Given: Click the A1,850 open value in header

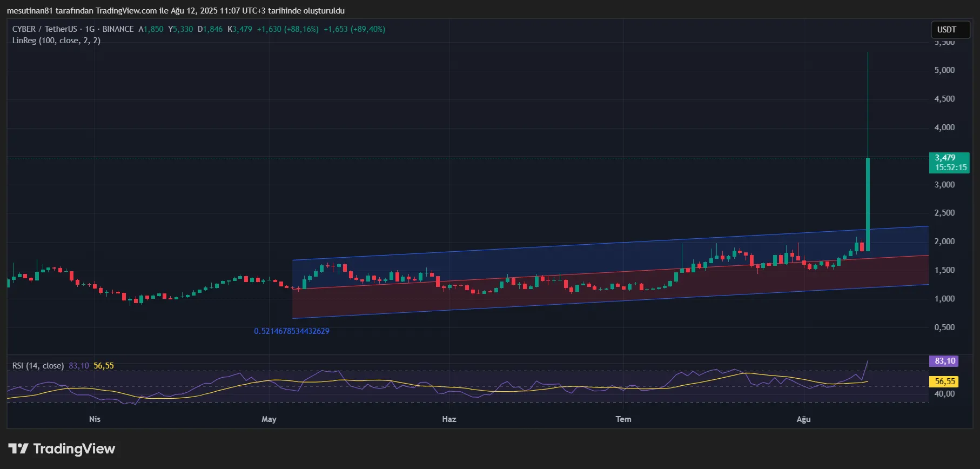Looking at the screenshot, I should (151, 29).
